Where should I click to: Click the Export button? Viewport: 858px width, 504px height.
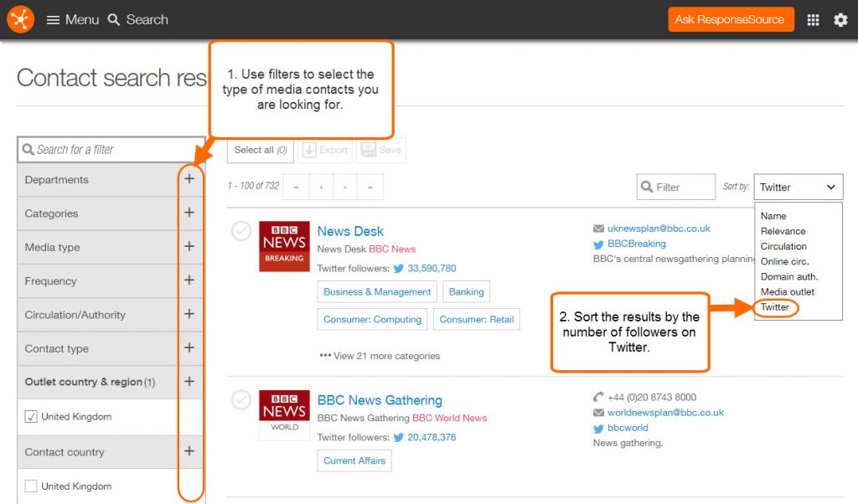tap(326, 151)
